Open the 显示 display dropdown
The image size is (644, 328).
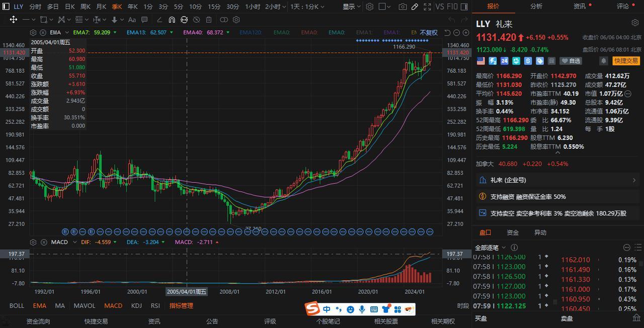coord(351,7)
